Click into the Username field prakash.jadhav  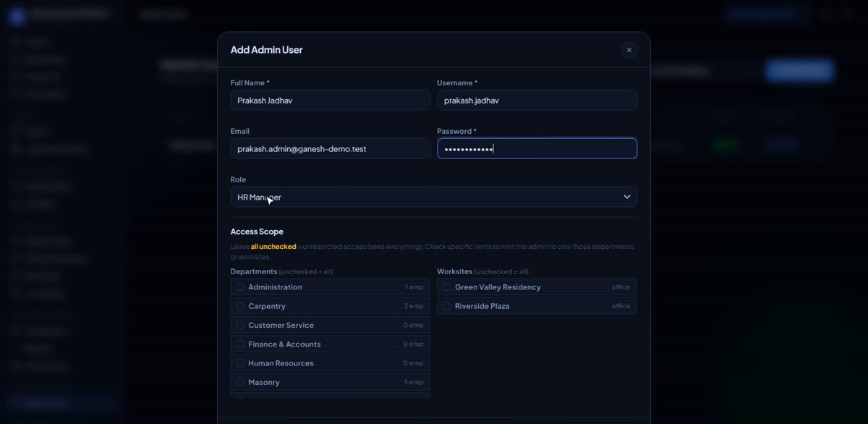pyautogui.click(x=537, y=101)
